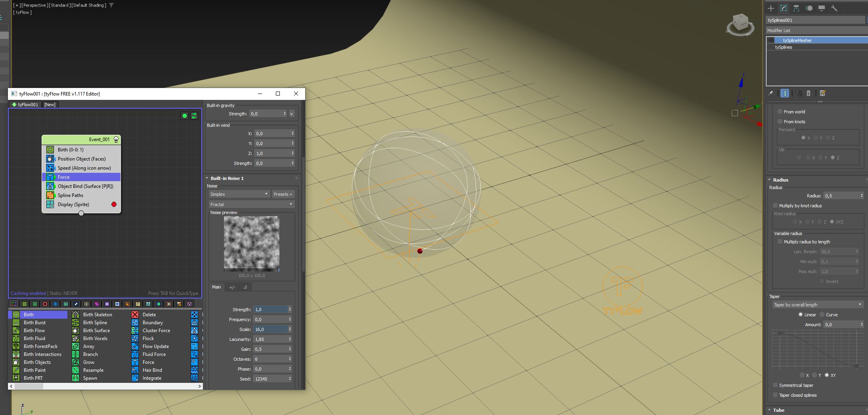Click the Spline Paths operator icon

50,195
